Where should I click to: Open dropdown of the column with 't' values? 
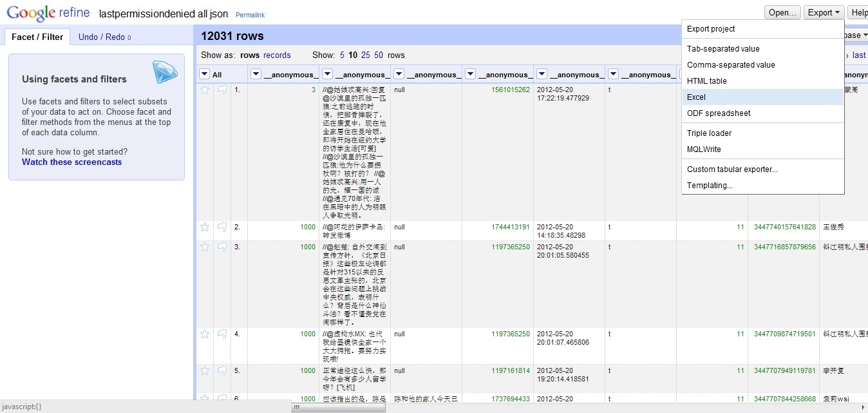613,74
